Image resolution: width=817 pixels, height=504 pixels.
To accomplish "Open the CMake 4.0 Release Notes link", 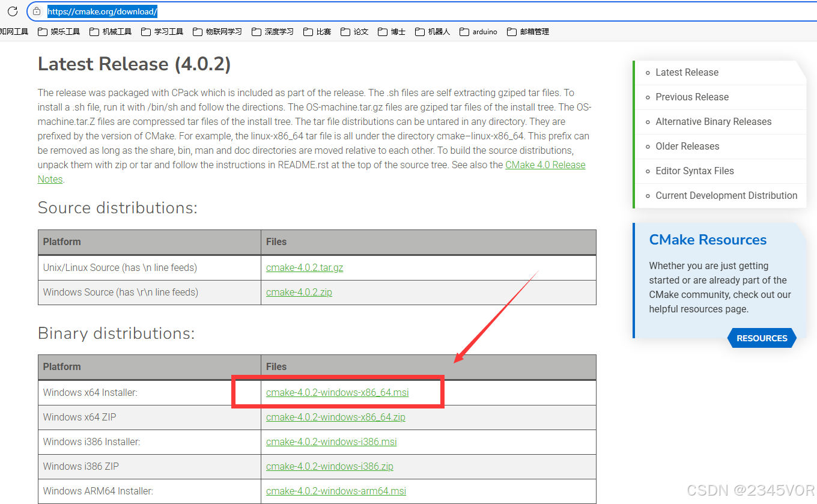I will [x=545, y=165].
